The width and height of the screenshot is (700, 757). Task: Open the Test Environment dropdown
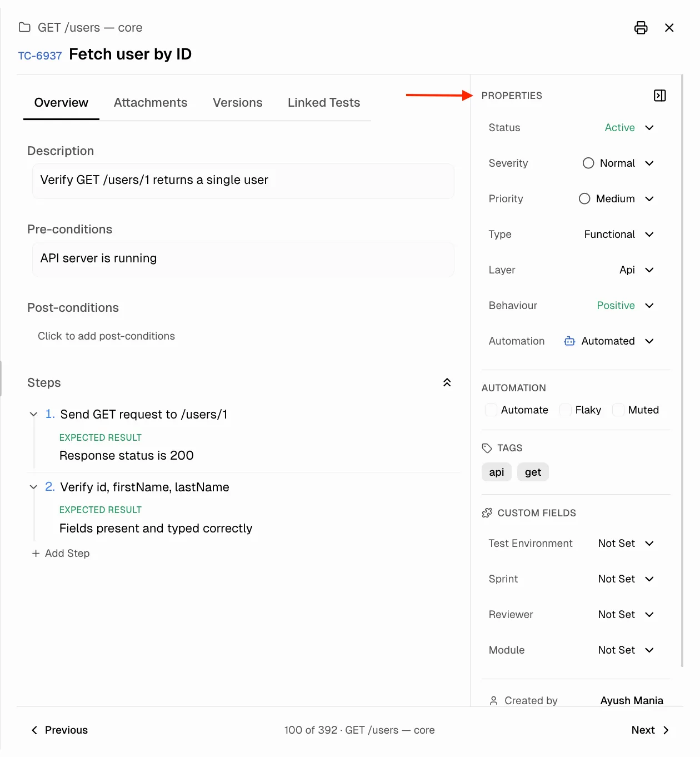(x=626, y=543)
